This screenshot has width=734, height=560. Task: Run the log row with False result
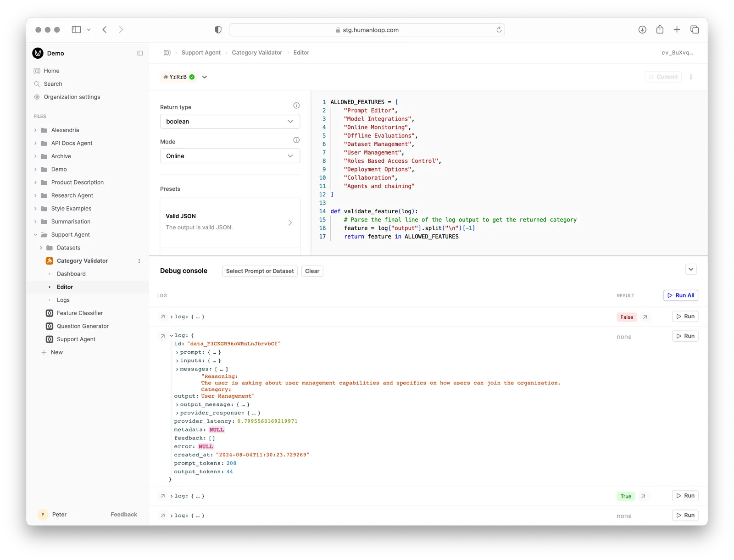point(685,316)
